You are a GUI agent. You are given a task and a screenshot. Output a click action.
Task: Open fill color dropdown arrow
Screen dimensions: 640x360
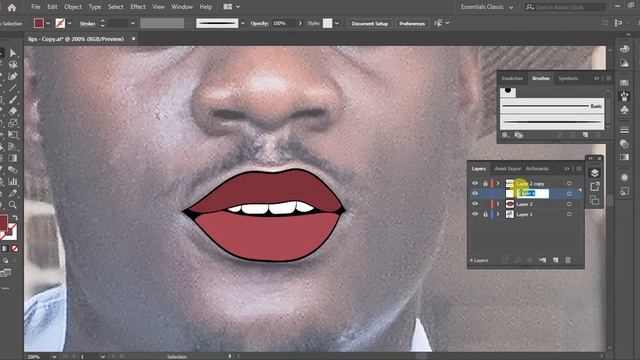[48, 23]
